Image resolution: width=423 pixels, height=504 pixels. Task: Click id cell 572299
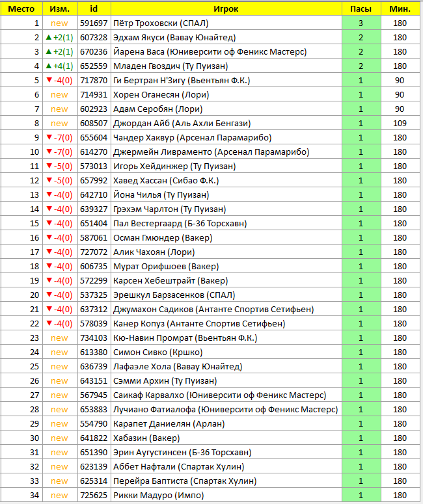tap(94, 280)
